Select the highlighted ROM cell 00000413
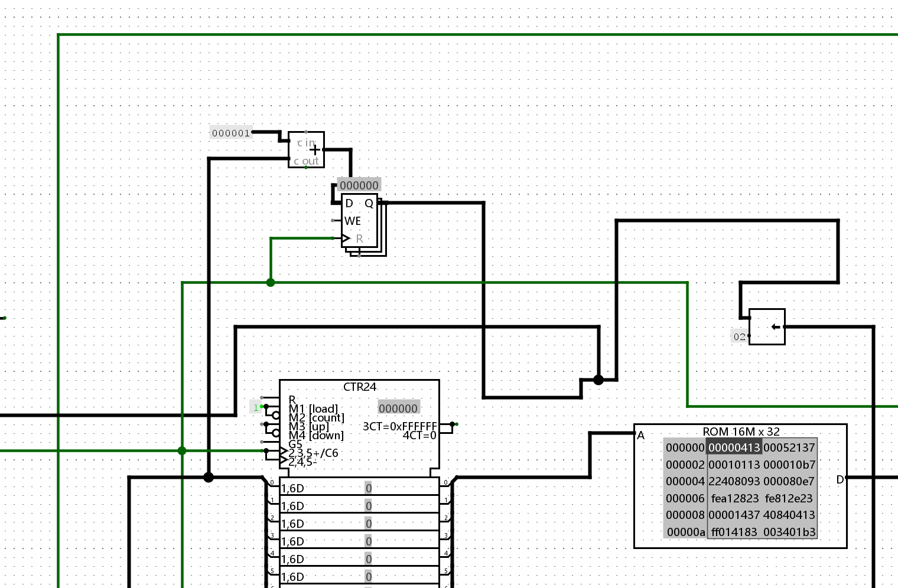Screen dimensions: 898x588 [x=734, y=447]
